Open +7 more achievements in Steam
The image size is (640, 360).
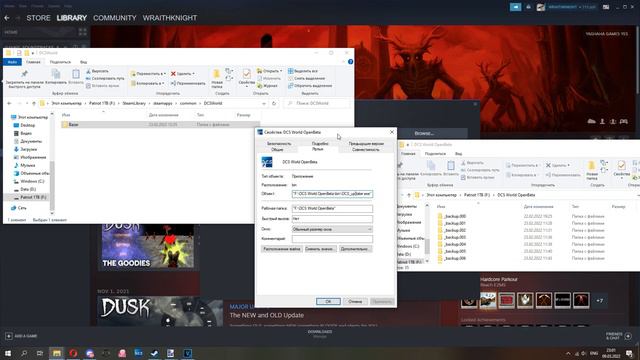click(x=600, y=301)
